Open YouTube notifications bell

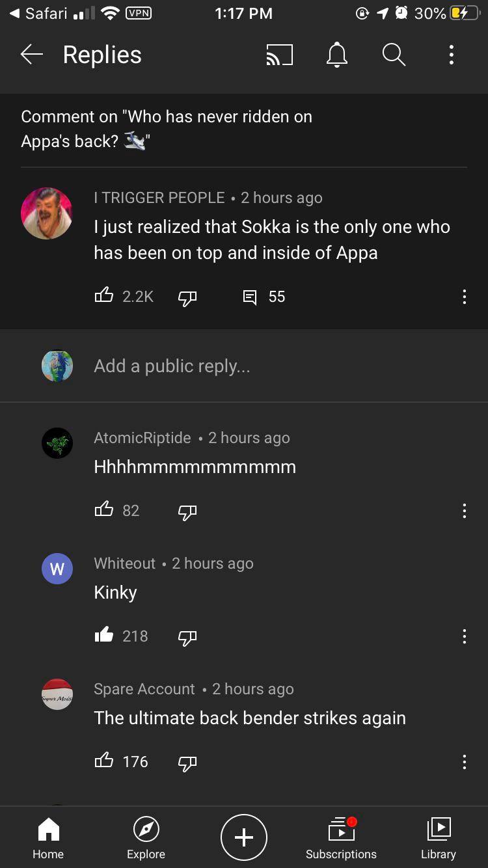(x=336, y=55)
